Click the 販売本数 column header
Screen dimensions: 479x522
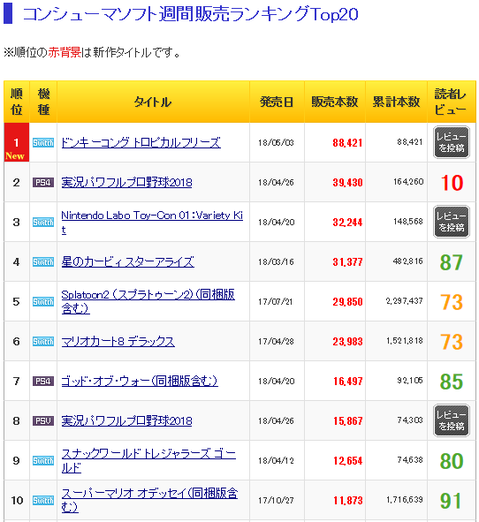pos(335,102)
